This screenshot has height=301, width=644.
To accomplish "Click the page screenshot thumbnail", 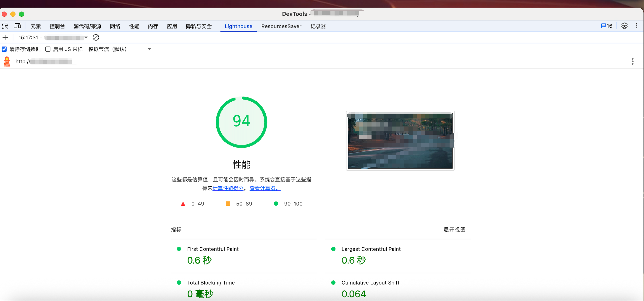I will click(x=400, y=141).
